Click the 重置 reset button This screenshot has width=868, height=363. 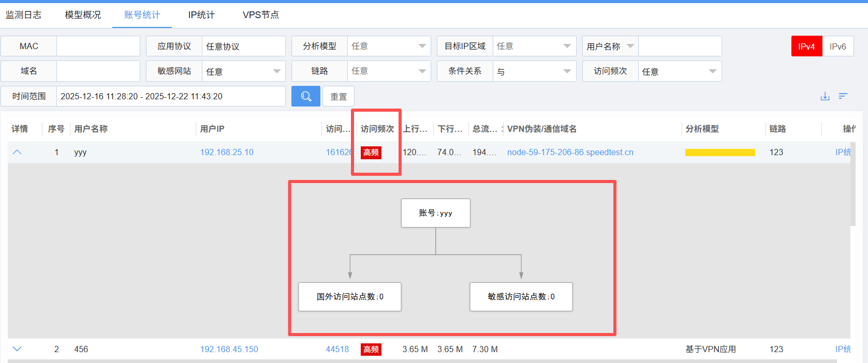339,97
